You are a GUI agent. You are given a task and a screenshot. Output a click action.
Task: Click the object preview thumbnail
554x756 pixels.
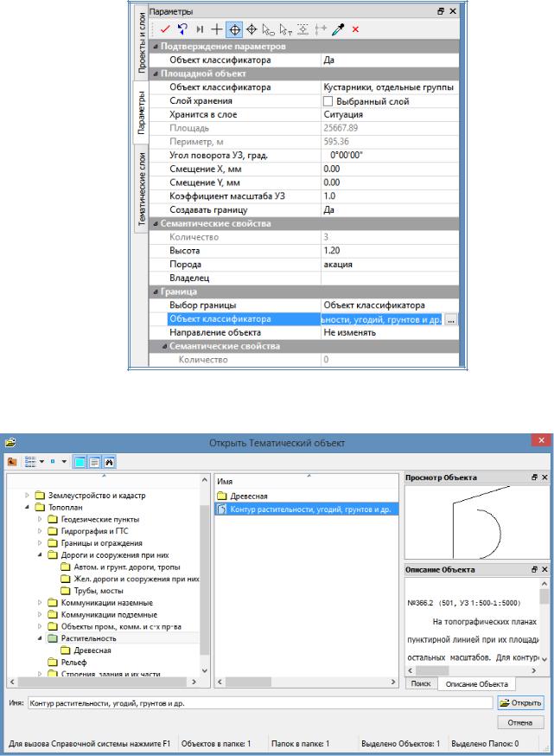[x=477, y=522]
